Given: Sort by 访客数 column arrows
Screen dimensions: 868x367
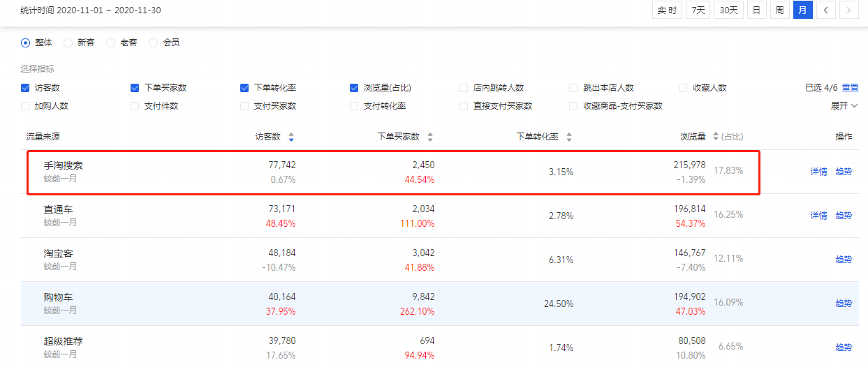Looking at the screenshot, I should [291, 137].
